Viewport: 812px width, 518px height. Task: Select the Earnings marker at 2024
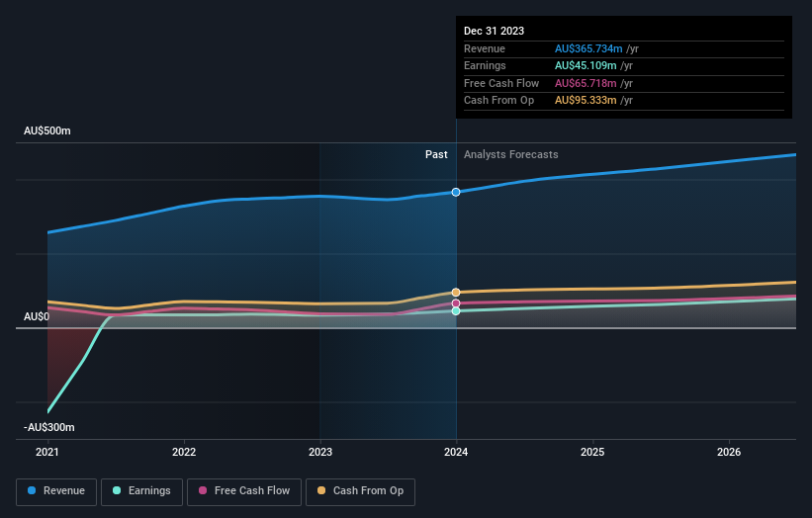456,311
